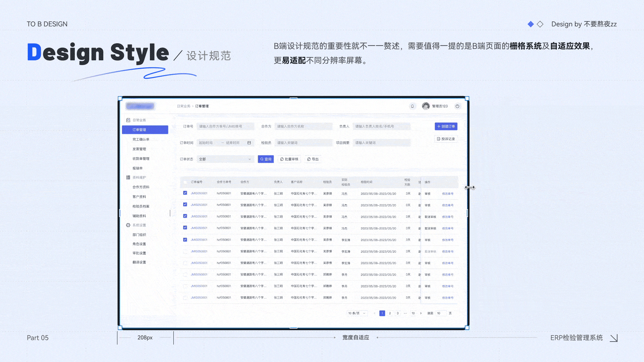
Task: Check an unselected JMIS050801 row checkbox
Action: pos(185,251)
